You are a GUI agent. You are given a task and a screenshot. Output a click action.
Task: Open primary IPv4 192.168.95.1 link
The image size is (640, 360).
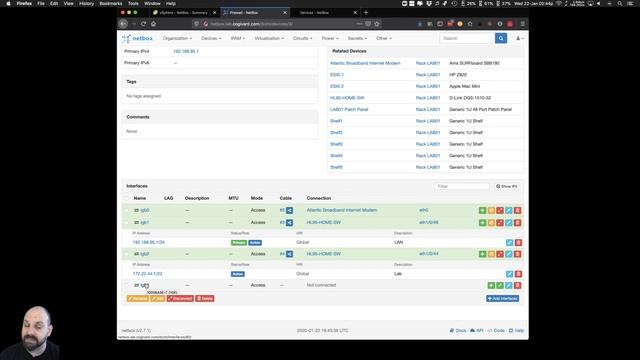coord(186,51)
